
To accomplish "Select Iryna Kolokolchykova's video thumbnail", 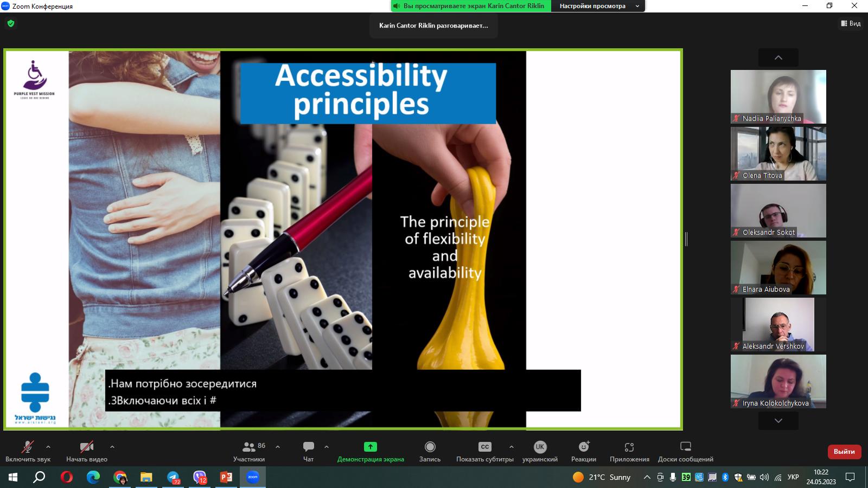I will click(x=778, y=381).
